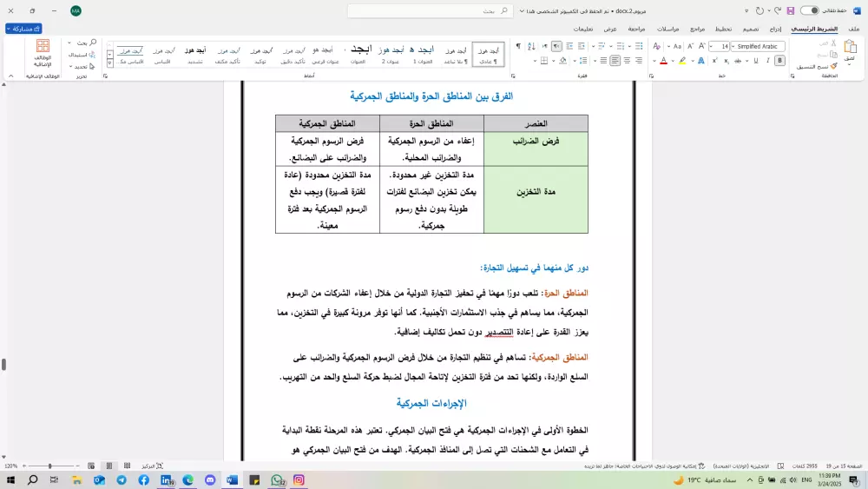This screenshot has height=489, width=868.
Task: Open the Layout (تخطيط) tab
Action: [x=723, y=29]
